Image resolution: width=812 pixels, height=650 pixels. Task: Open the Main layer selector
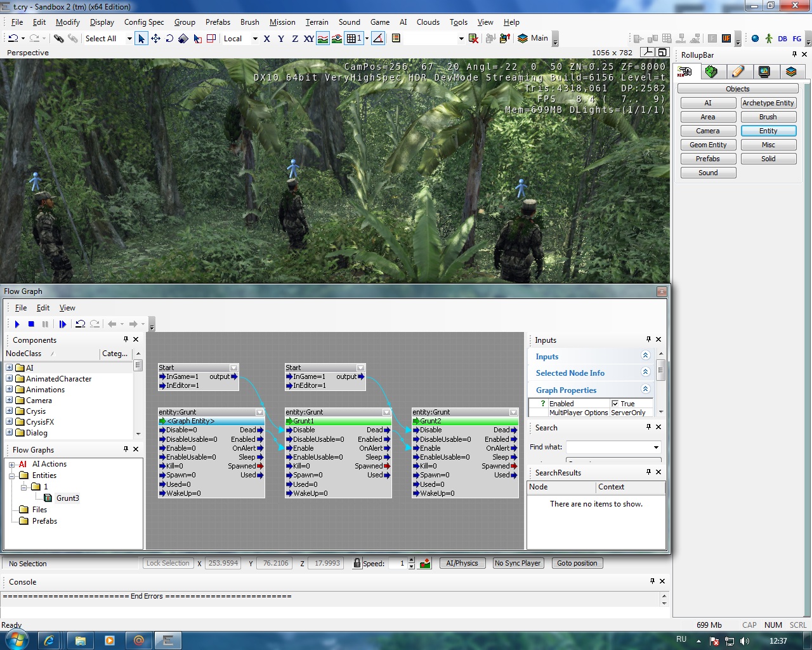pos(533,38)
